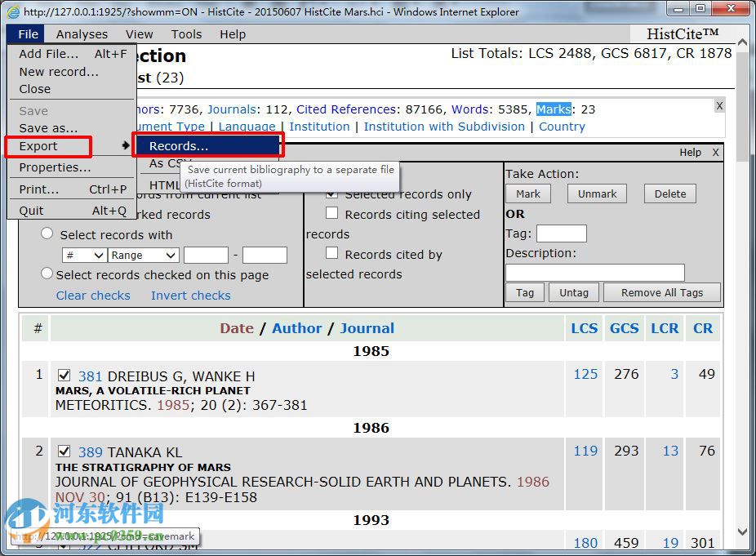Close the panel with the X beside Help
The height and width of the screenshot is (556, 756).
715,153
